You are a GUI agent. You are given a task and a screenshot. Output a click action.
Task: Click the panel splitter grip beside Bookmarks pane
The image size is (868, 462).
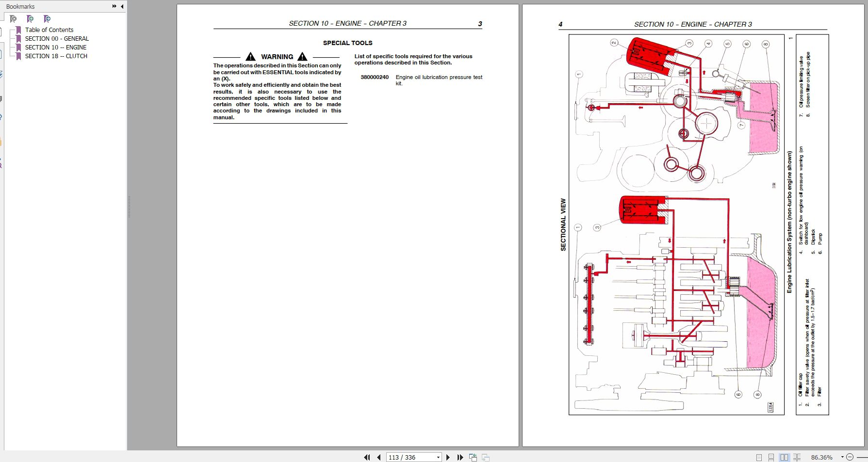point(129,206)
